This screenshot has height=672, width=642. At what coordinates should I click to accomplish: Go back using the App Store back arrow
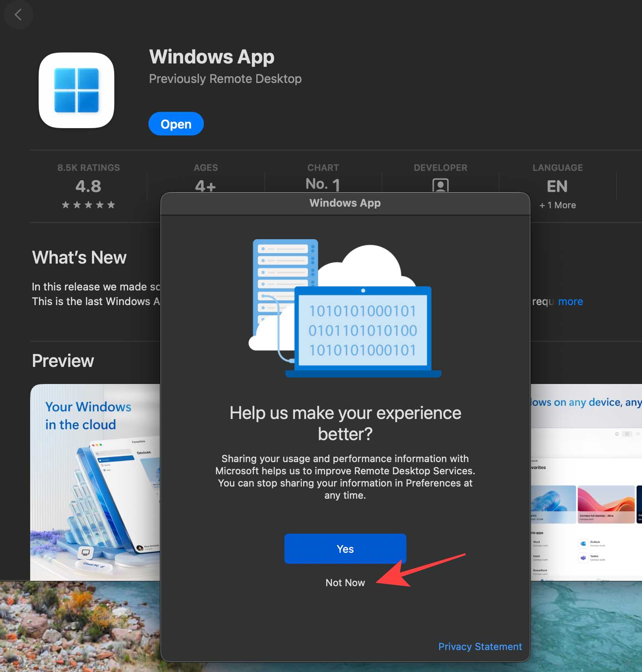pyautogui.click(x=18, y=15)
